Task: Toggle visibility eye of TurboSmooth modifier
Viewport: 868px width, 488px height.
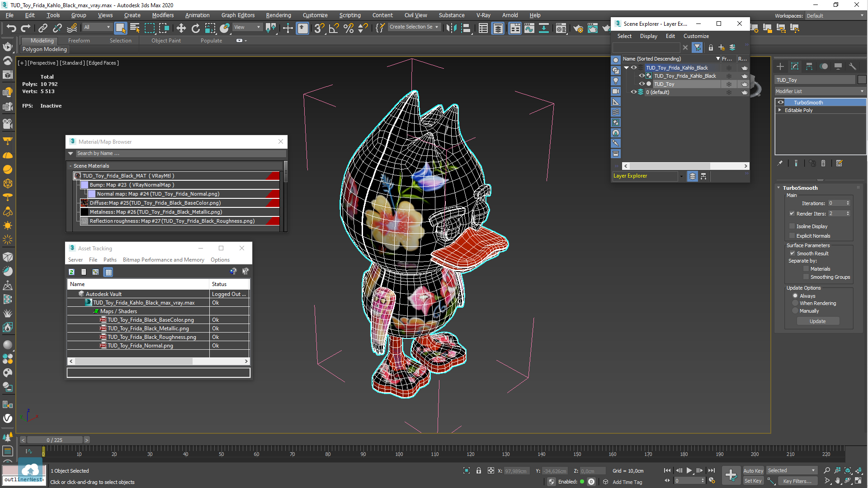Action: tap(781, 103)
